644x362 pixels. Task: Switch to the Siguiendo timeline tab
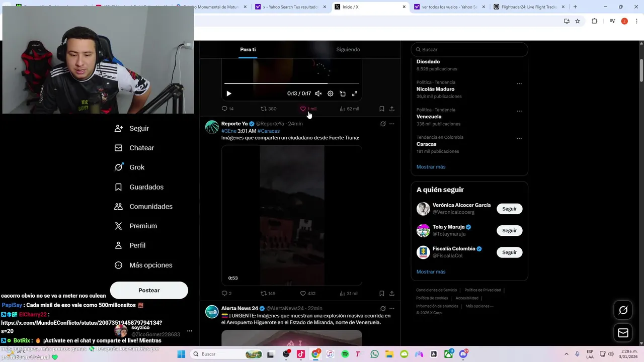point(348,49)
